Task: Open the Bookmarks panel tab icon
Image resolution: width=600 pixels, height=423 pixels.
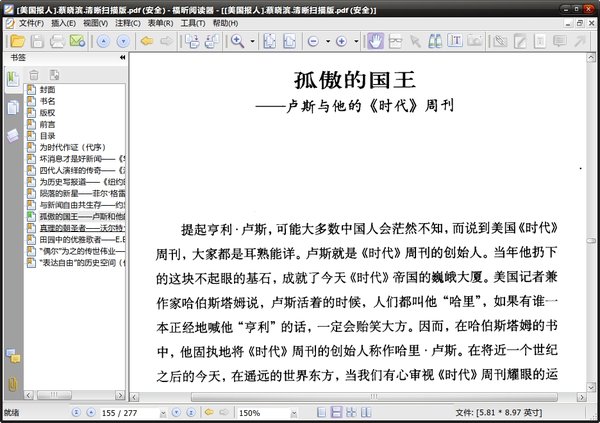Action: 13,79
